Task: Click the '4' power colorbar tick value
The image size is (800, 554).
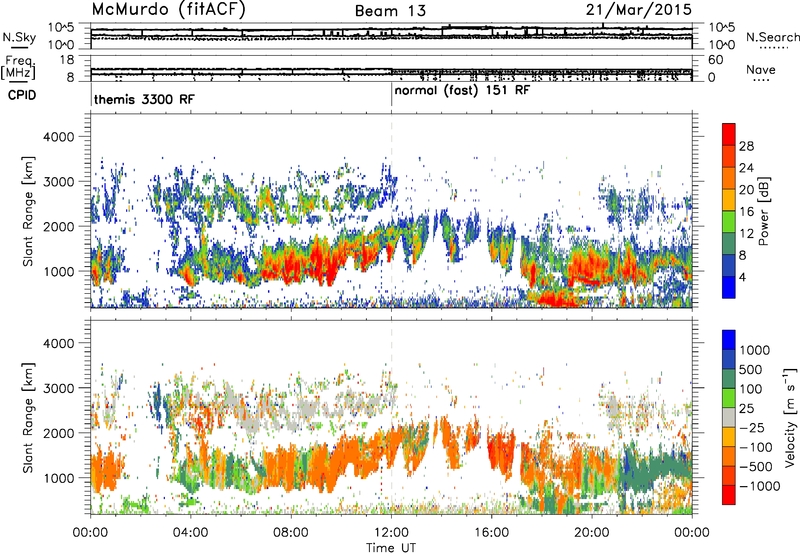Action: pos(742,277)
